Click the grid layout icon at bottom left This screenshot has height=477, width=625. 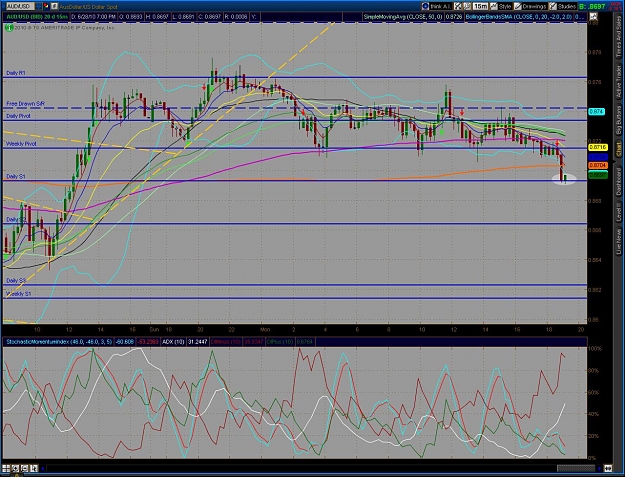[6, 469]
